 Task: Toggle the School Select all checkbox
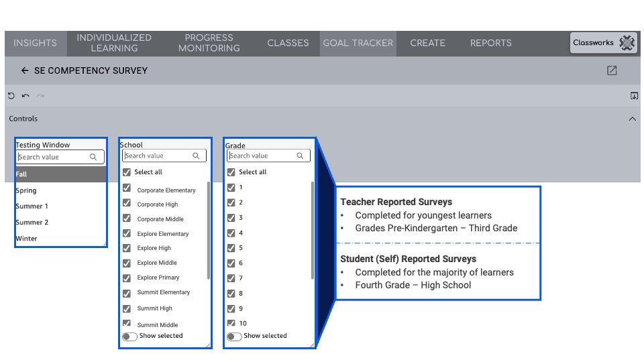click(x=127, y=172)
